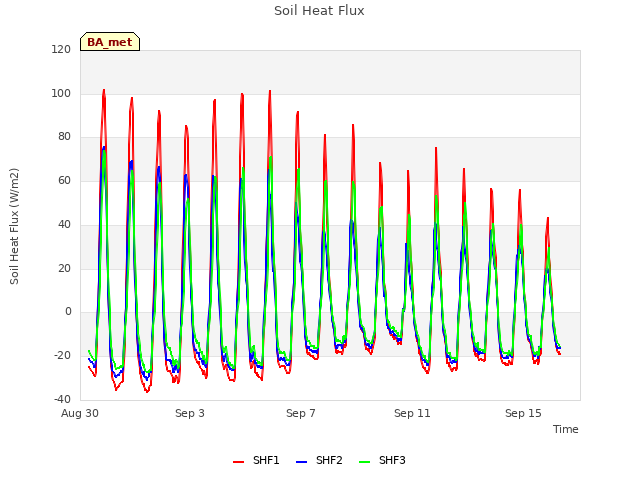Click the 0 y-axis tick label
The height and width of the screenshot is (480, 640).
[x=68, y=312]
